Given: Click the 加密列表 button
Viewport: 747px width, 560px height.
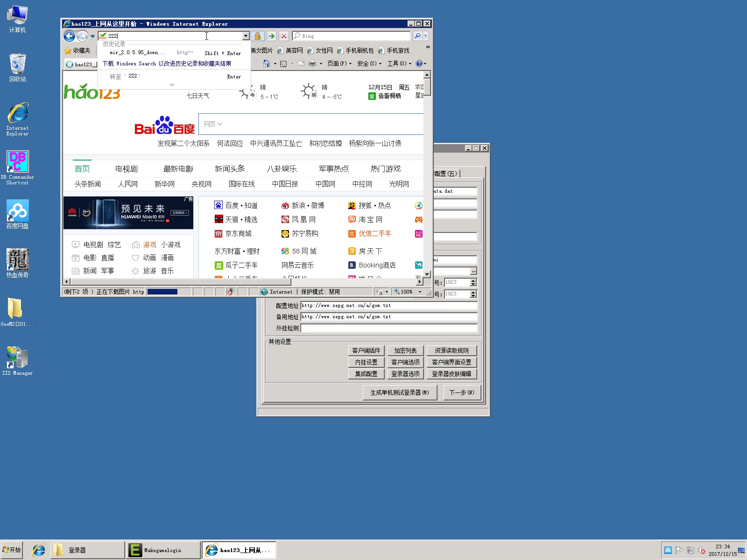Looking at the screenshot, I should [x=405, y=350].
